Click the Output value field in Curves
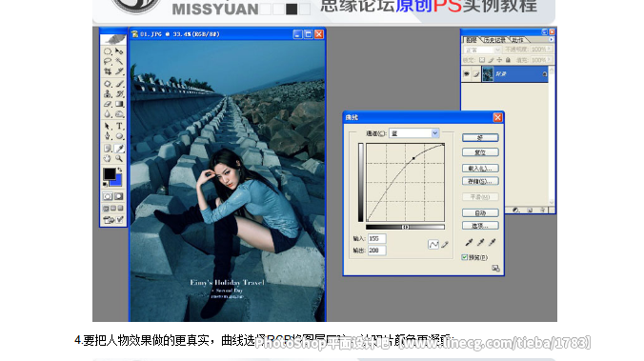644x361 pixels. (x=376, y=251)
